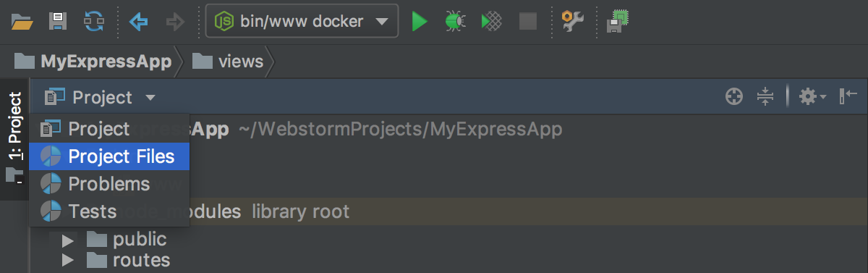Click the grayed forward arrow
The image size is (868, 273).
pos(175,22)
